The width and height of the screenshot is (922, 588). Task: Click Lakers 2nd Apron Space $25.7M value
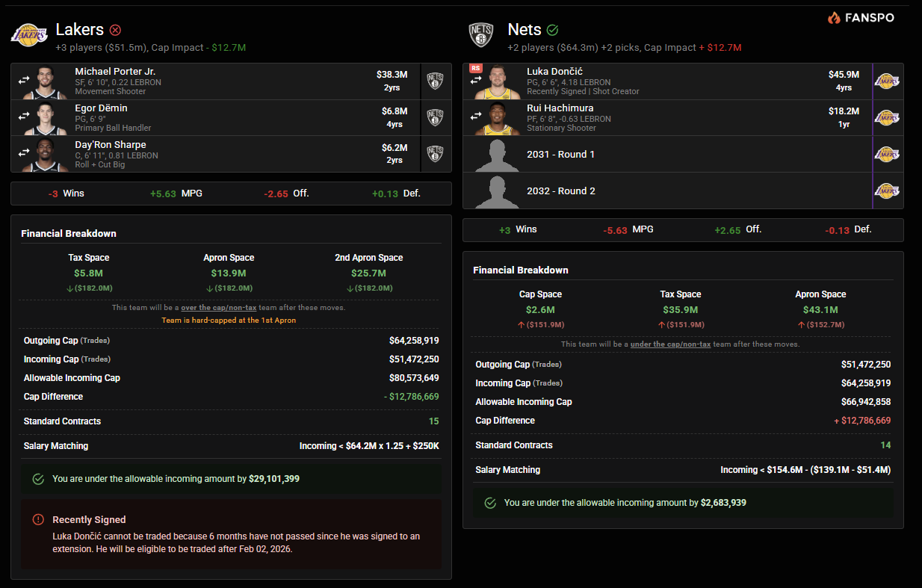click(368, 273)
